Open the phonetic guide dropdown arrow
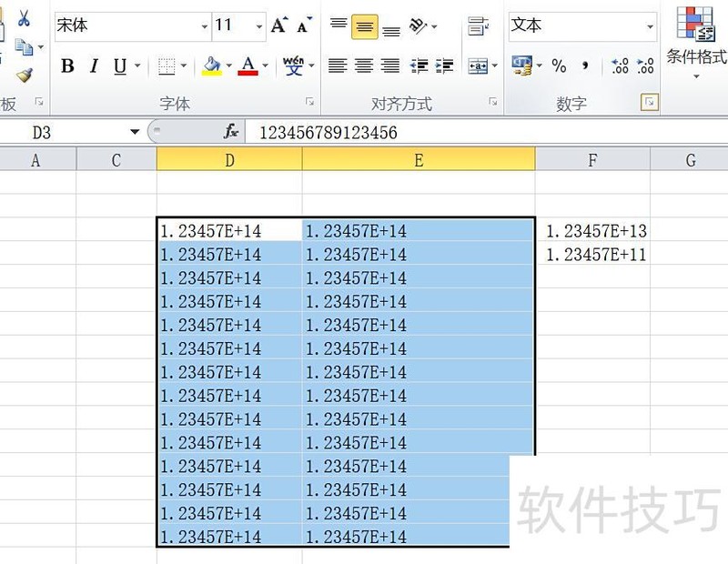The width and height of the screenshot is (728, 564). coord(311,65)
